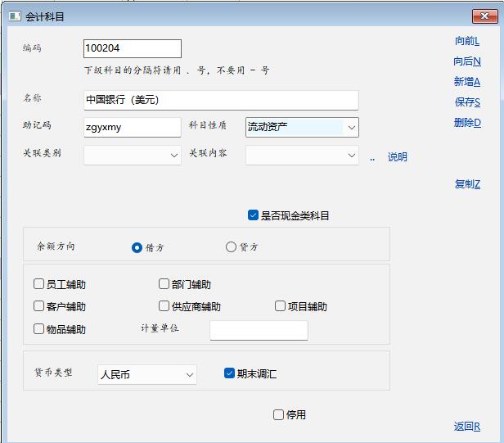The height and width of the screenshot is (443, 504).
Task: Click 新增A to add account
Action: 466,82
